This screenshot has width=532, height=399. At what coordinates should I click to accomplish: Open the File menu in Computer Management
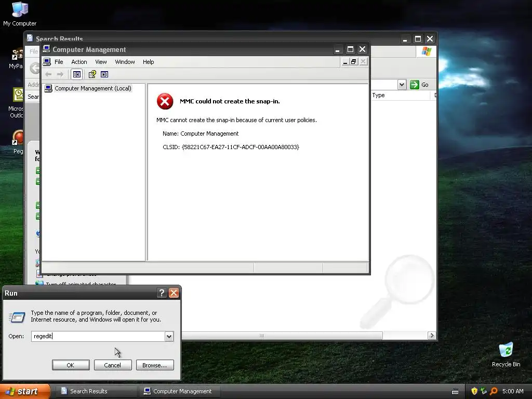coord(59,62)
